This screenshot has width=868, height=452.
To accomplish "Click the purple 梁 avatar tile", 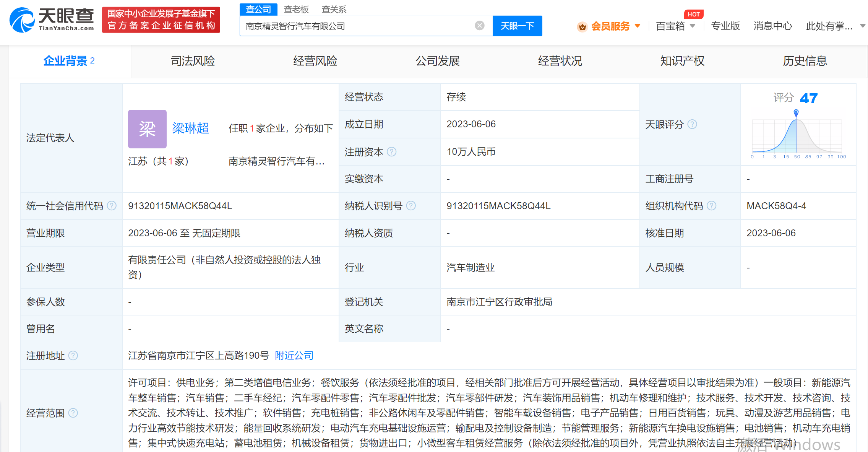I will point(147,129).
